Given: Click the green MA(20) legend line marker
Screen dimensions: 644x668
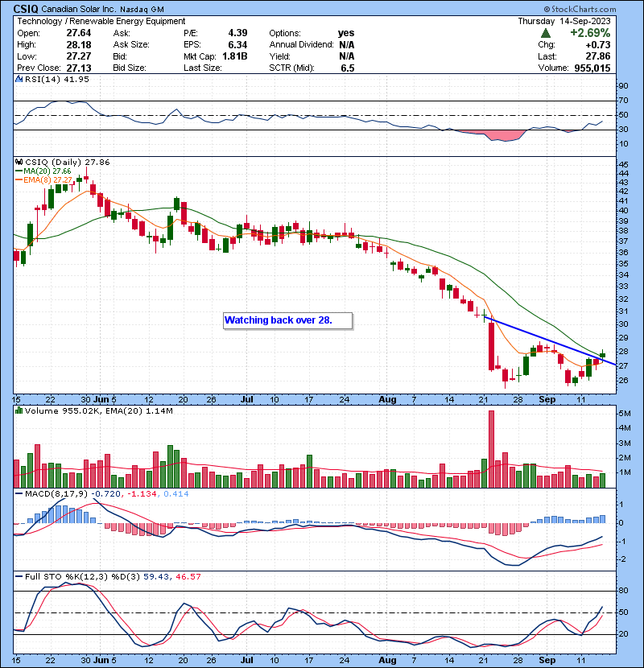Looking at the screenshot, I should [x=19, y=171].
